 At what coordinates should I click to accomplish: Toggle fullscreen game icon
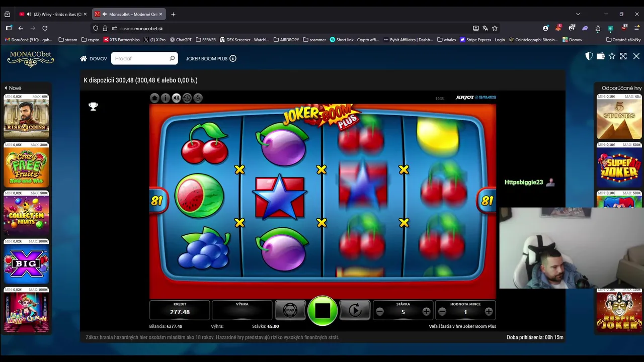[623, 56]
